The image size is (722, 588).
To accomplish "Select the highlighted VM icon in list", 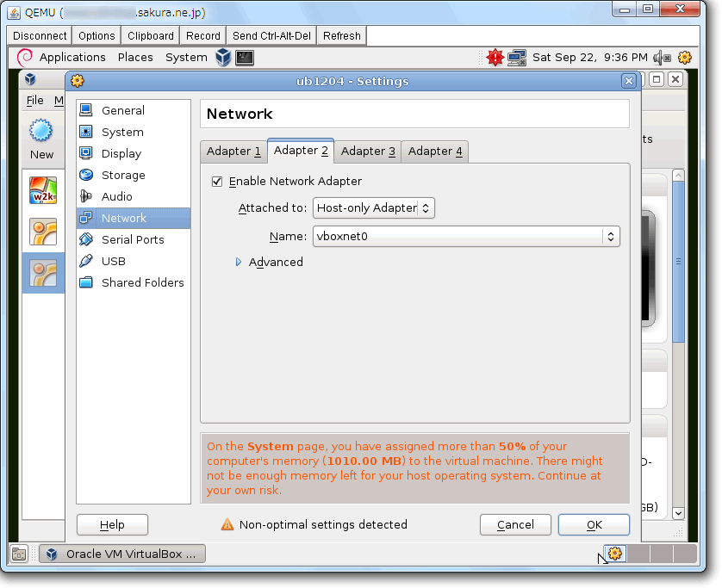I will 43,273.
